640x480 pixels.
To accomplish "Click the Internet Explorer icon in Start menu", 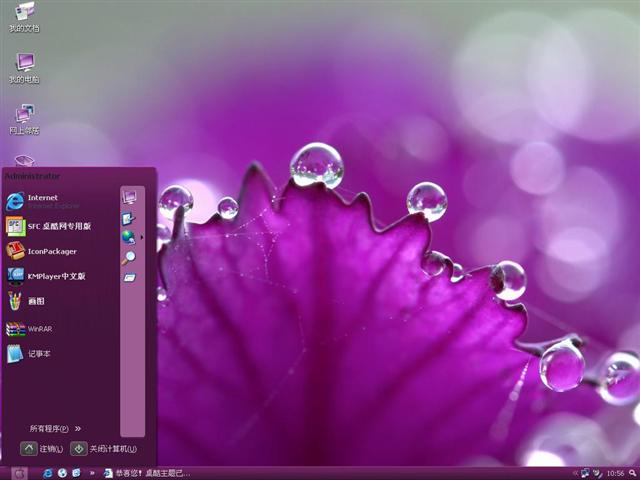I will [15, 202].
